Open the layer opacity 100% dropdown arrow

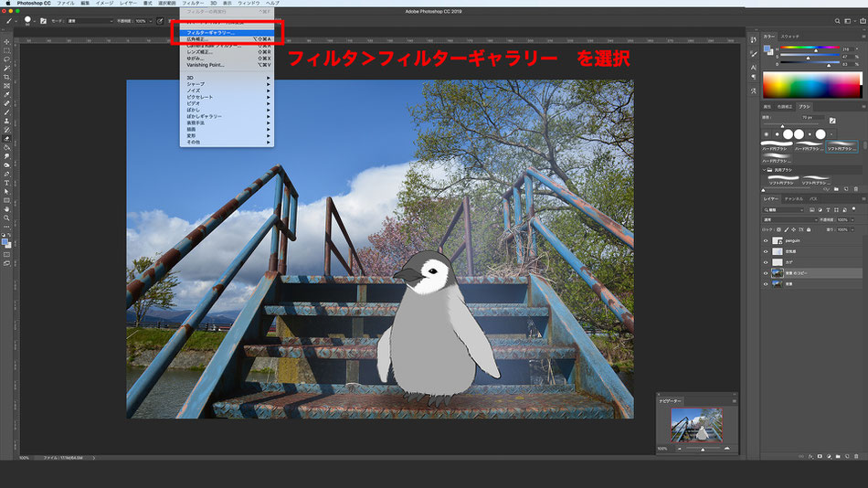852,220
